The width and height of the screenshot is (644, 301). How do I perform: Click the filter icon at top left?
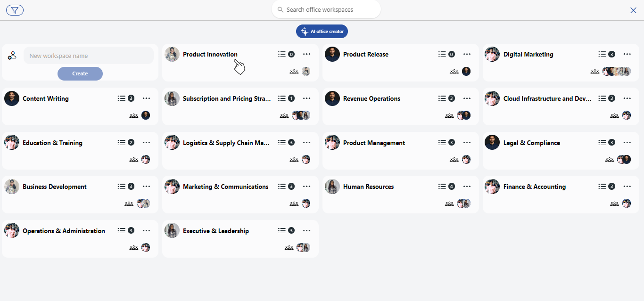(15, 10)
